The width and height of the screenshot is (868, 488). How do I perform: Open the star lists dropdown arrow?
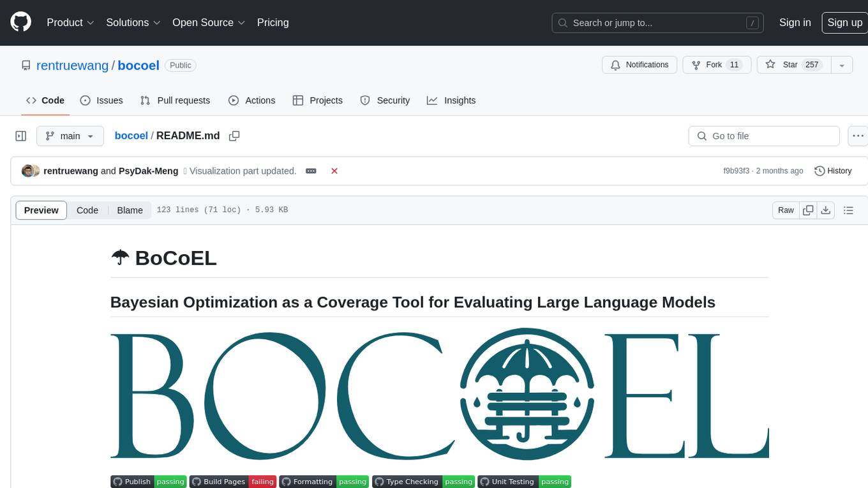pyautogui.click(x=842, y=65)
